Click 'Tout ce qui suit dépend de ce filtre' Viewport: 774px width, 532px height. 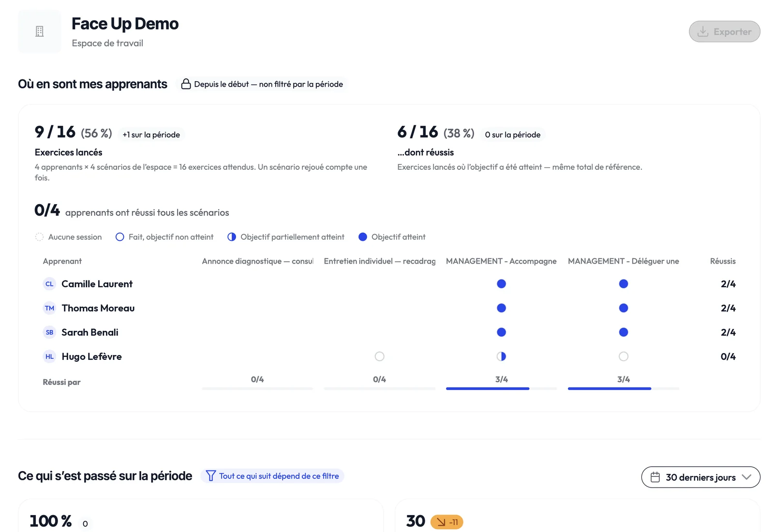(x=272, y=476)
